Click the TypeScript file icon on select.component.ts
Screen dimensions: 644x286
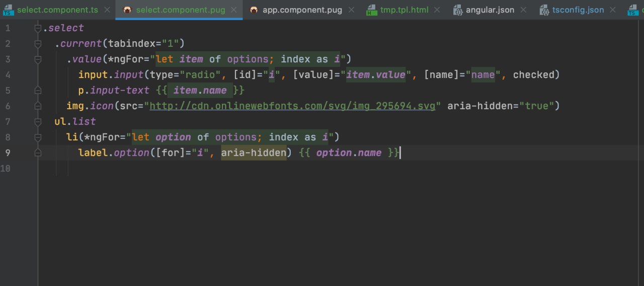[8, 10]
